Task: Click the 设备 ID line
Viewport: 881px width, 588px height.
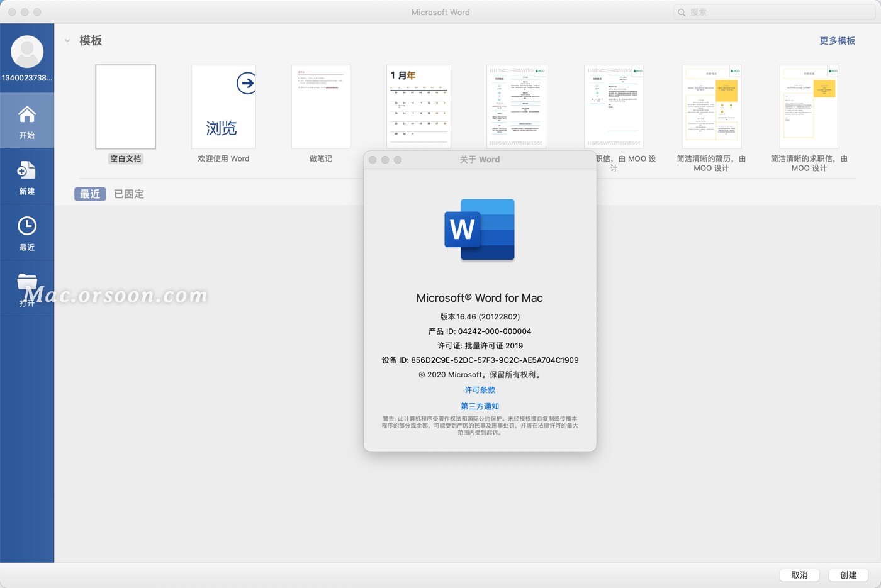Action: [x=480, y=360]
